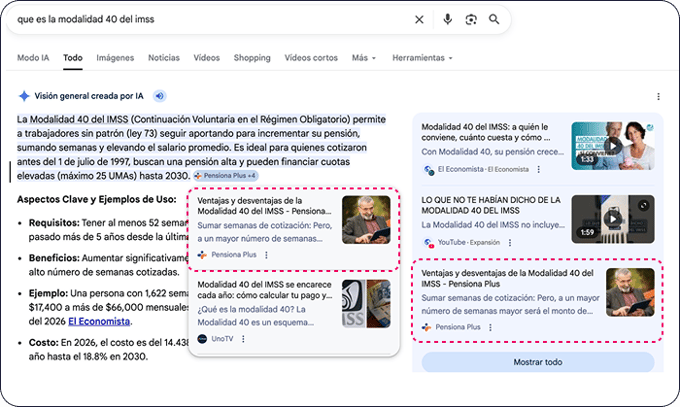Click the IMSS logo thumbnail in UnoTV card

[x=366, y=304]
